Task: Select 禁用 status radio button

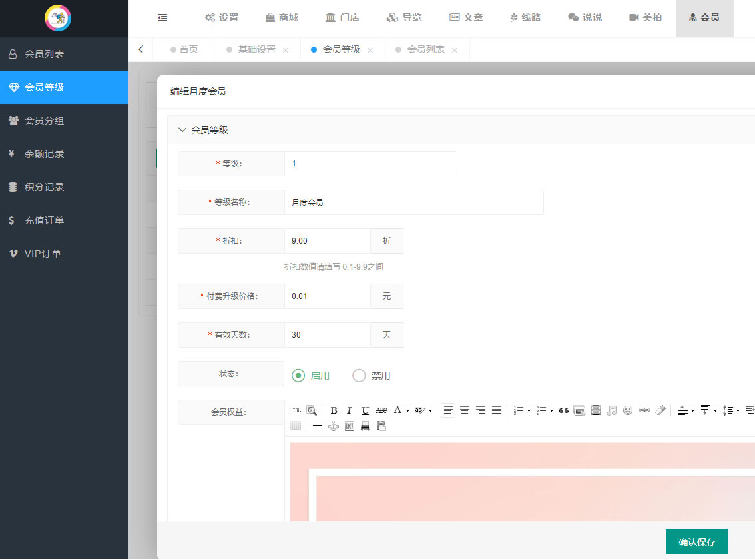Action: coord(359,376)
